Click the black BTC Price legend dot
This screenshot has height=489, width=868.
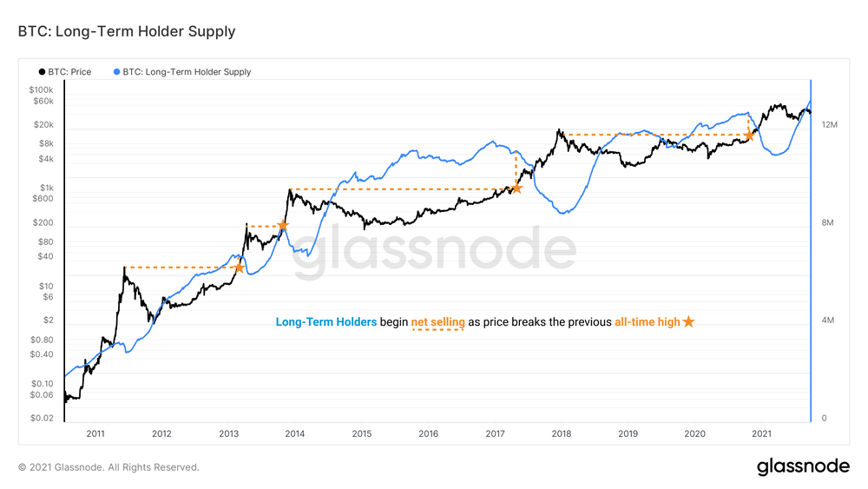42,72
